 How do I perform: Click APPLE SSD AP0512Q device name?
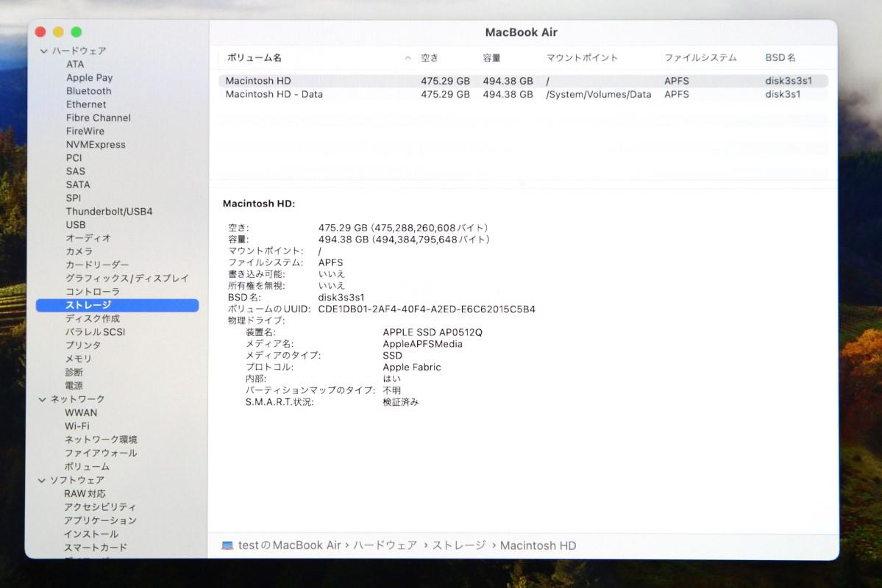tap(433, 332)
